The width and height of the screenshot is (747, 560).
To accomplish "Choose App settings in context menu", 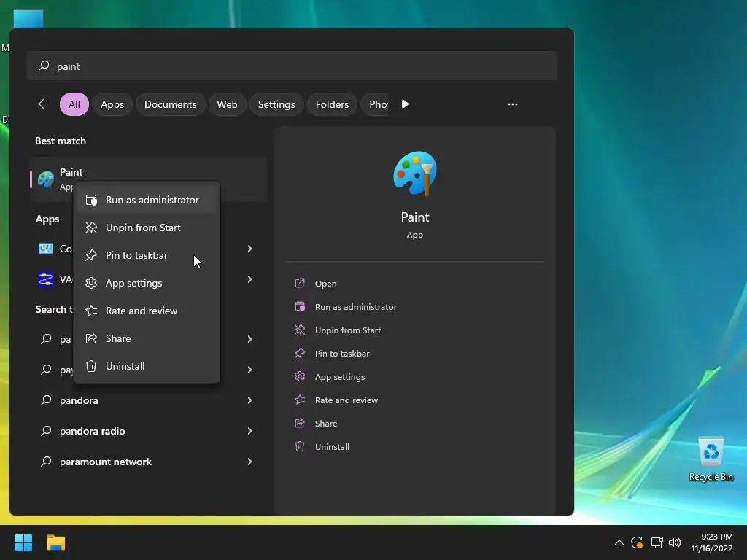I will tap(147, 283).
